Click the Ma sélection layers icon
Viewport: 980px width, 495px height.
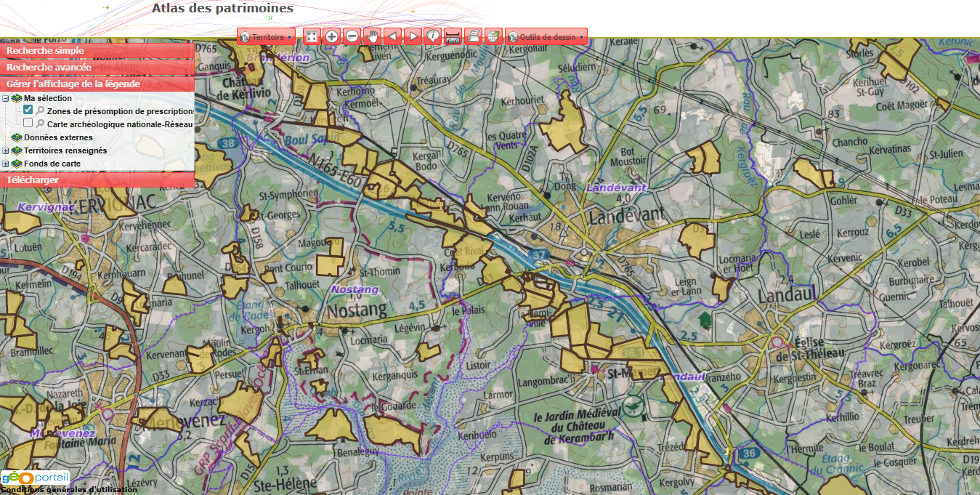[16, 98]
